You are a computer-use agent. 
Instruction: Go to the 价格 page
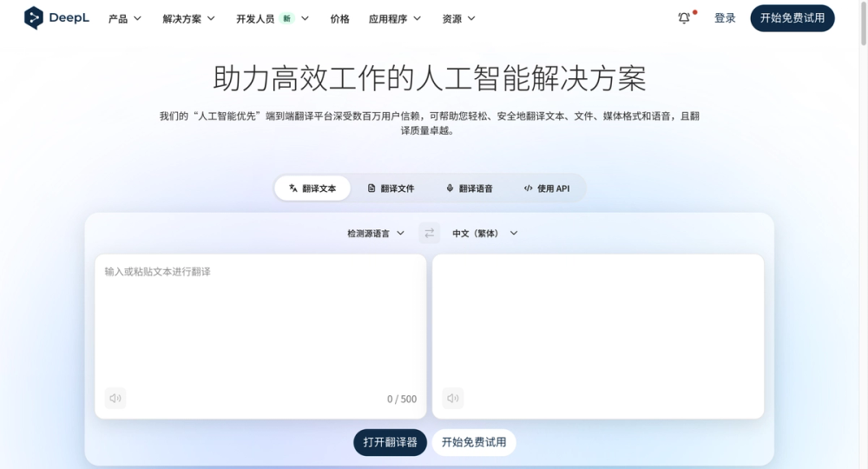pyautogui.click(x=339, y=18)
